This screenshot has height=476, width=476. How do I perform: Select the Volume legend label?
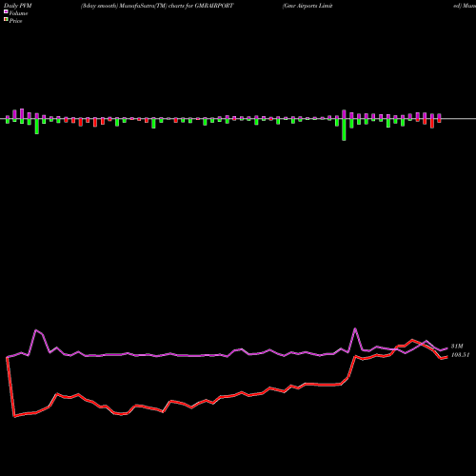[x=18, y=13]
